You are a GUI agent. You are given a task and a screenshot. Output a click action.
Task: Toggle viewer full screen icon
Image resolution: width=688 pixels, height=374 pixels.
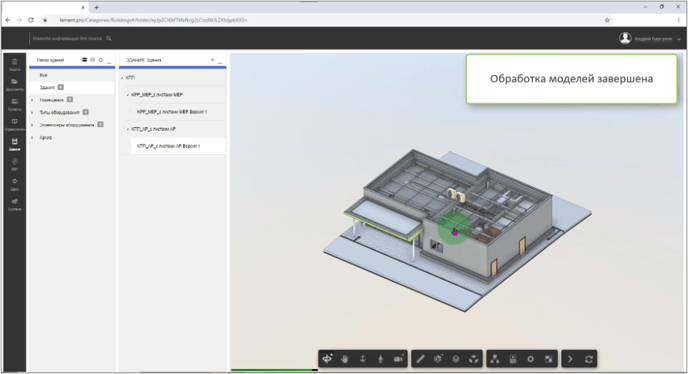pyautogui.click(x=548, y=359)
